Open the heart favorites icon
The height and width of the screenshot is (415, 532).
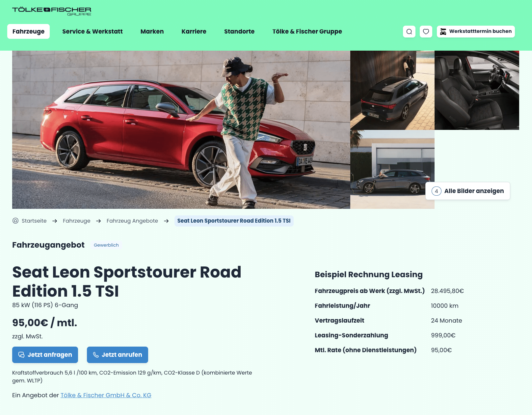click(x=426, y=32)
